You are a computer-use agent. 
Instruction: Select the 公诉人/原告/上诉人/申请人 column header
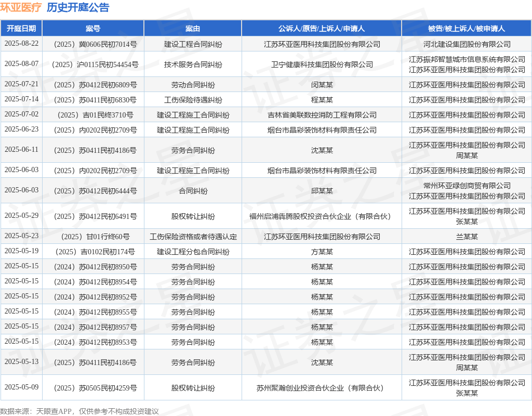[322, 29]
